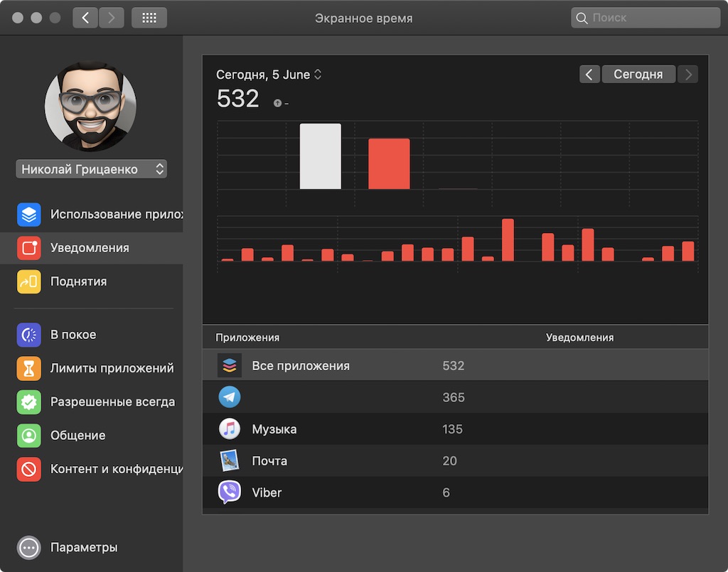This screenshot has width=728, height=572.
Task: Open Разрешенные всегда checkmark icon
Action: point(28,401)
